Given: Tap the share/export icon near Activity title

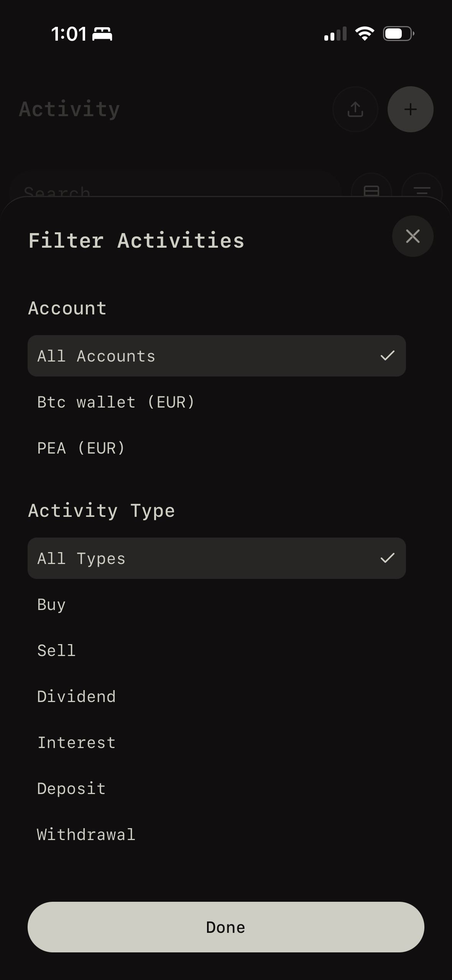Looking at the screenshot, I should (x=355, y=109).
